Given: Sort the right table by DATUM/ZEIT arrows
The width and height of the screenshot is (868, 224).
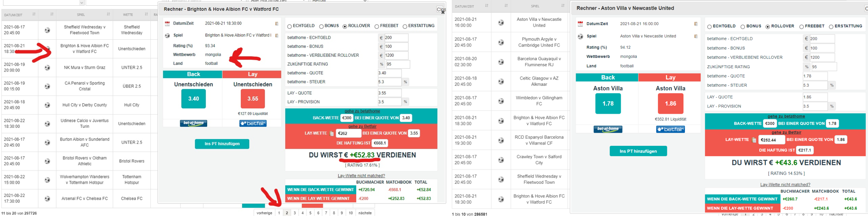Looking at the screenshot, I should click(487, 6).
